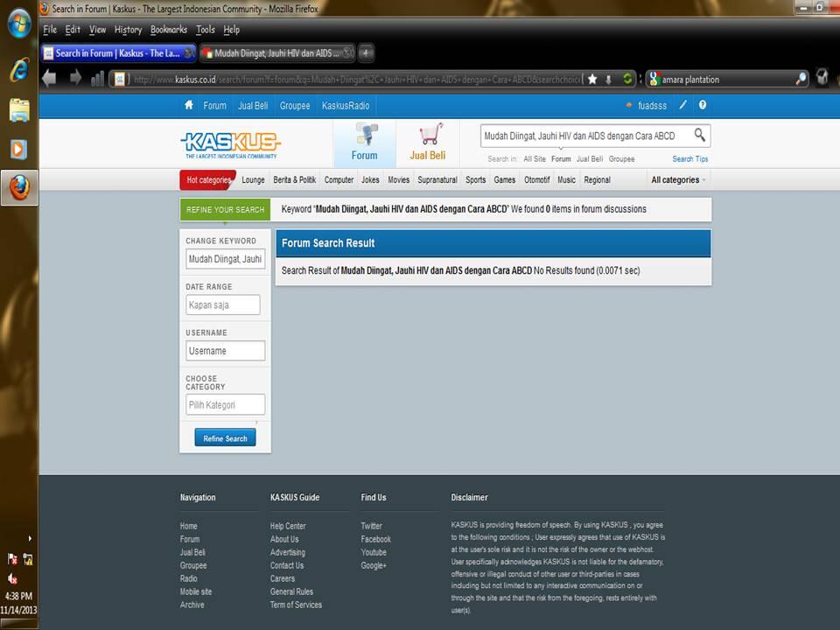Close the Mudah Diingat tab
The image size is (840, 630).
click(x=347, y=52)
